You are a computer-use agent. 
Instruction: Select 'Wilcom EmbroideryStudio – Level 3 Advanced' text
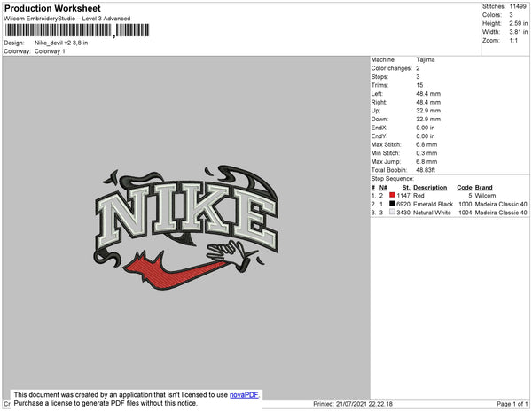67,19
